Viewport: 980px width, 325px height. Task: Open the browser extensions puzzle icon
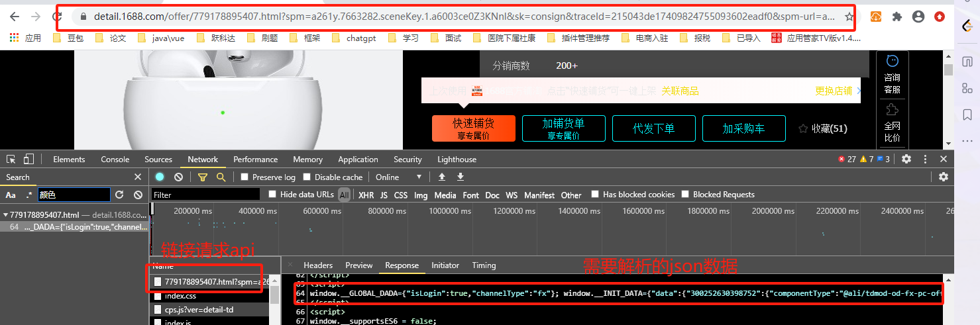[897, 17]
